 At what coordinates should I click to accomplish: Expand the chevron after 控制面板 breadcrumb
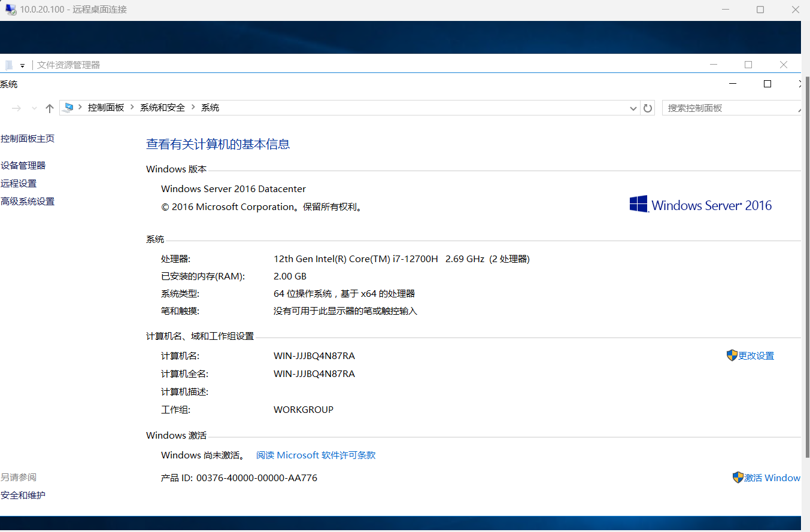pos(132,108)
